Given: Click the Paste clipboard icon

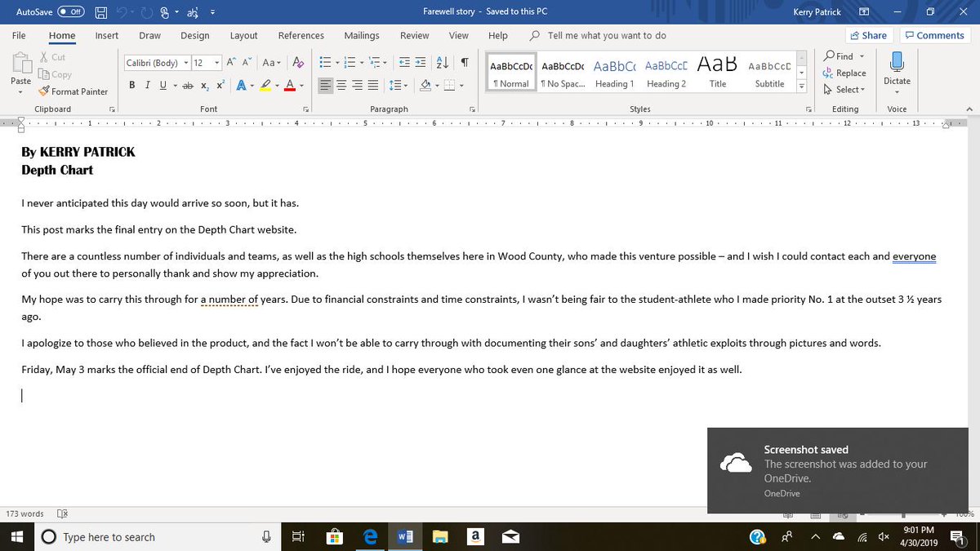Looking at the screenshot, I should click(20, 63).
